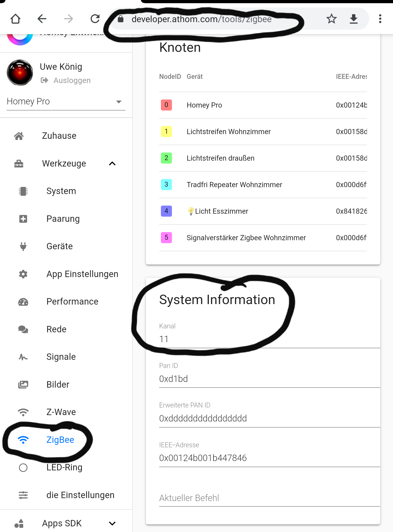The width and height of the screenshot is (393, 532).
Task: Open App Einstellungen
Action: (82, 274)
